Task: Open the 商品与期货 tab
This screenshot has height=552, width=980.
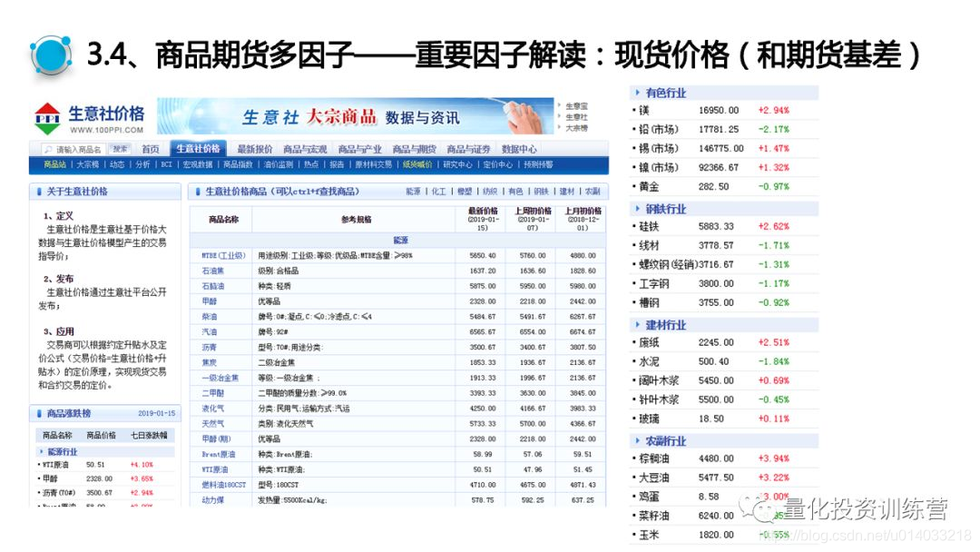Action: (414, 149)
